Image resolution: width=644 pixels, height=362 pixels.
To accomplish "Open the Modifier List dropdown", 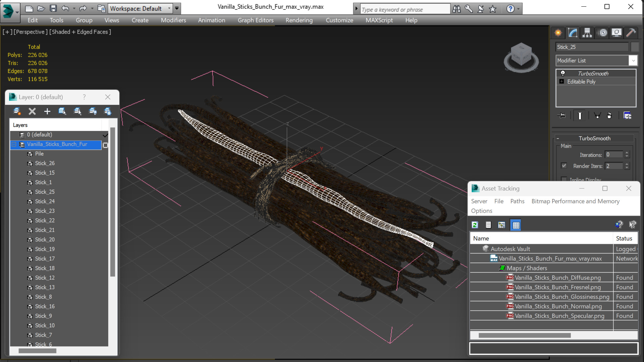I will tap(633, 61).
